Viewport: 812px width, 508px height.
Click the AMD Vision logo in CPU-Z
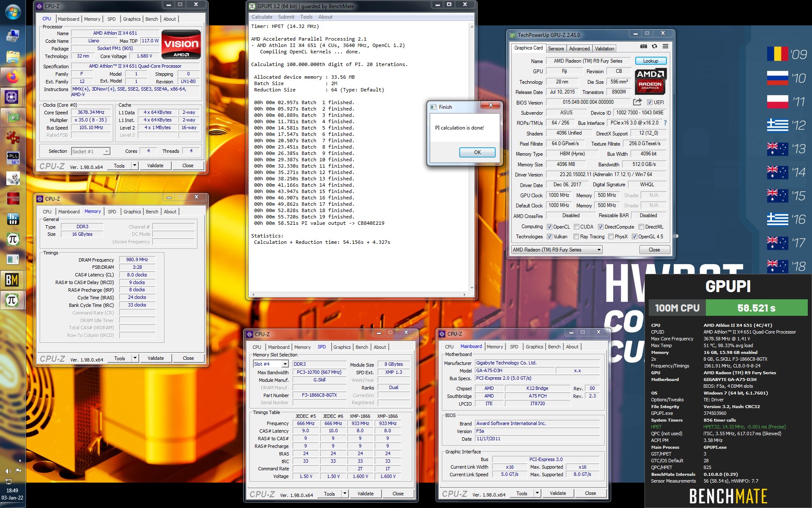pos(181,44)
